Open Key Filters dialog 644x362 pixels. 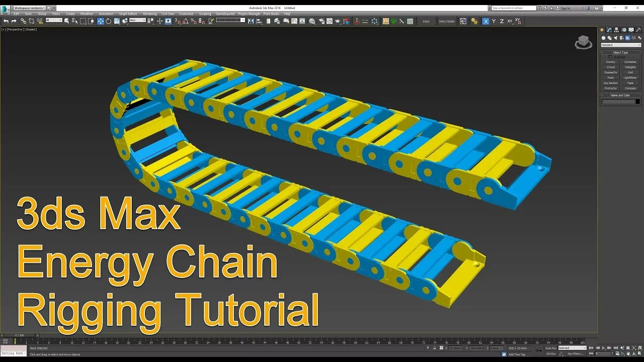point(575,353)
